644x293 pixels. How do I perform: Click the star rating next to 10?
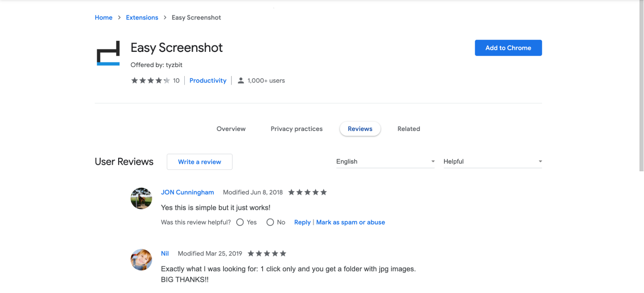(x=150, y=80)
